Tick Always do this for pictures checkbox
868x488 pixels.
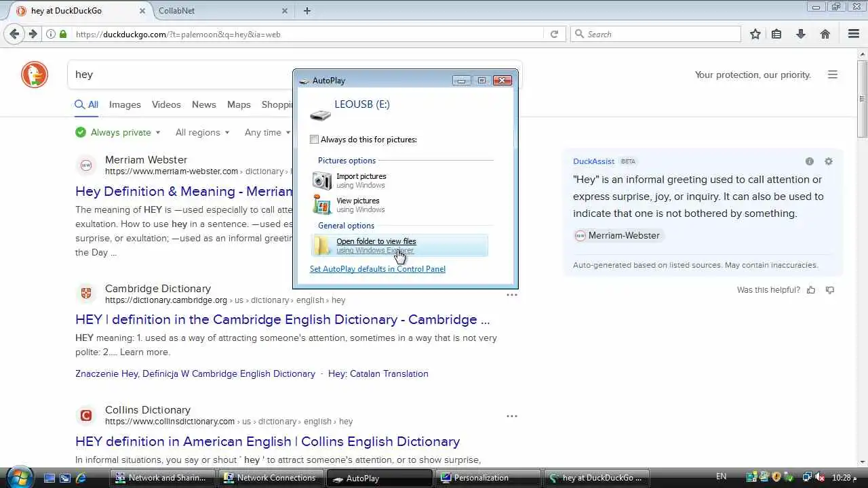tap(314, 140)
